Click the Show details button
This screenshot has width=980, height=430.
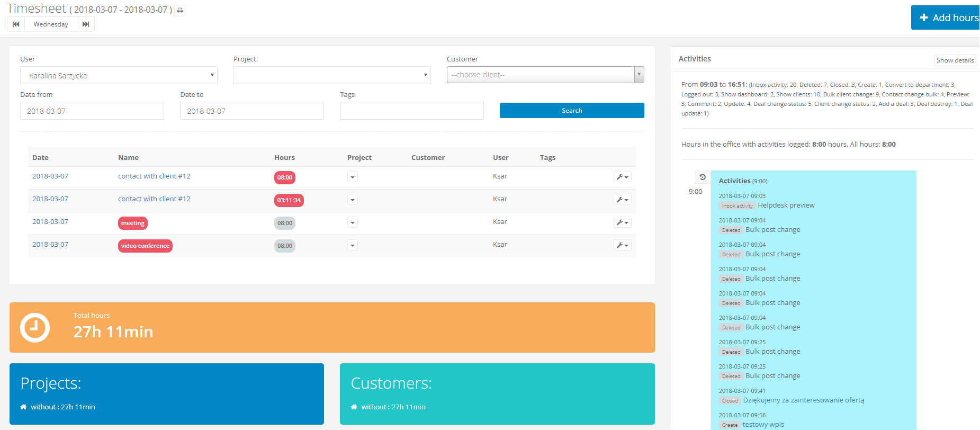955,60
